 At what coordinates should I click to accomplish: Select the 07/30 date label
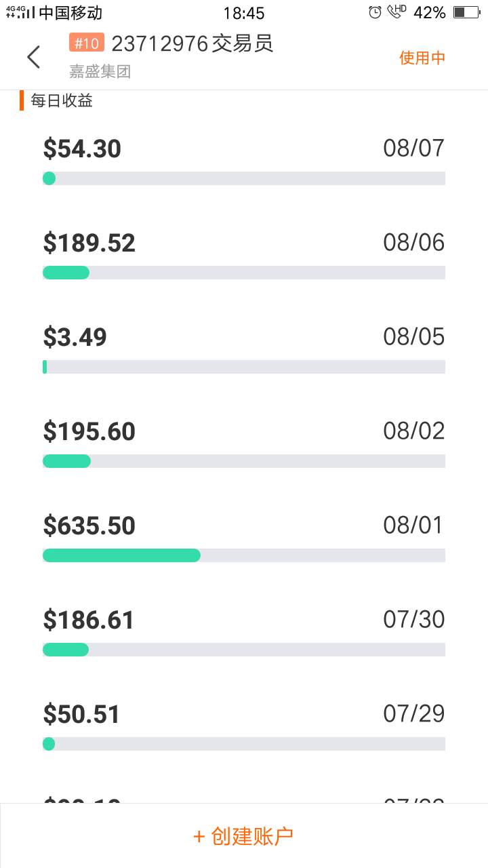[x=413, y=620]
